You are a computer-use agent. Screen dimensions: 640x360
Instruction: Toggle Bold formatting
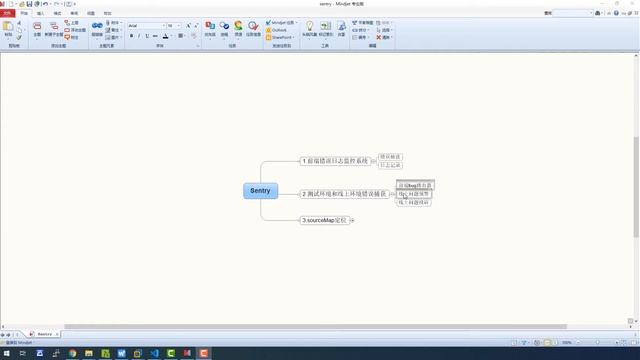(x=131, y=36)
